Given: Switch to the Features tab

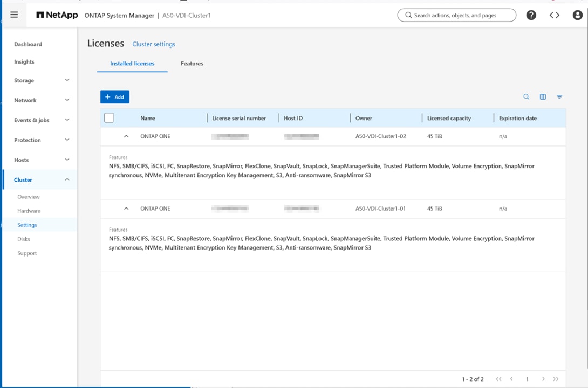Looking at the screenshot, I should (x=192, y=63).
